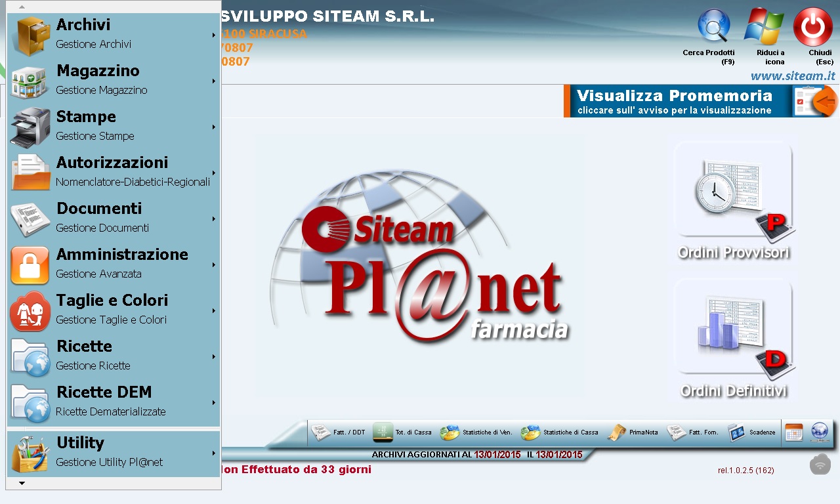Expand the Amministrazione submenu arrow
840x504 pixels.
coord(214,264)
